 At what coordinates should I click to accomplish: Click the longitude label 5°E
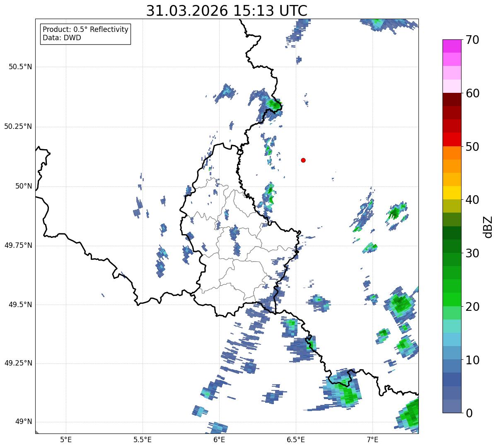(x=66, y=440)
